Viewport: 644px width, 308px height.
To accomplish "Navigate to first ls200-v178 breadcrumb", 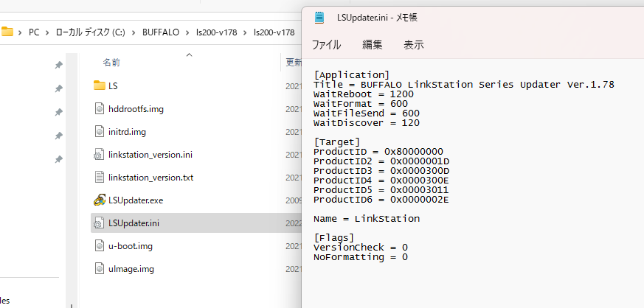I will [x=216, y=32].
